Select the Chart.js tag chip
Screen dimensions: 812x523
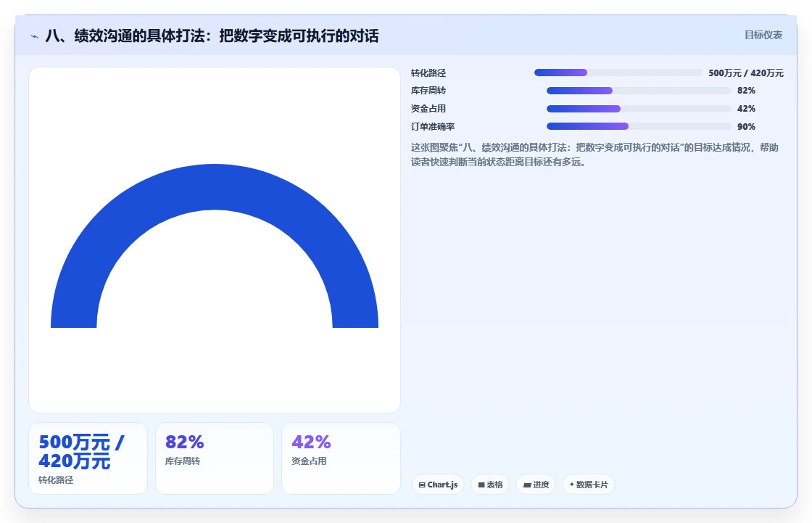(438, 485)
